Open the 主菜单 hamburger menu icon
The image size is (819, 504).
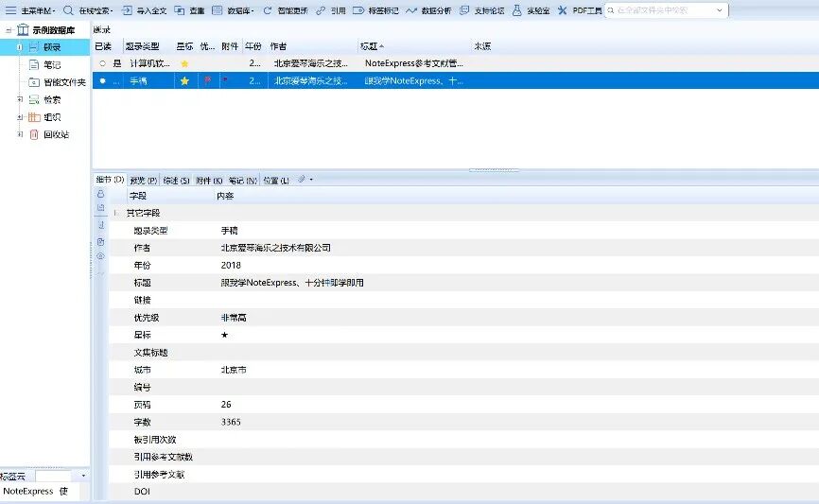10,10
